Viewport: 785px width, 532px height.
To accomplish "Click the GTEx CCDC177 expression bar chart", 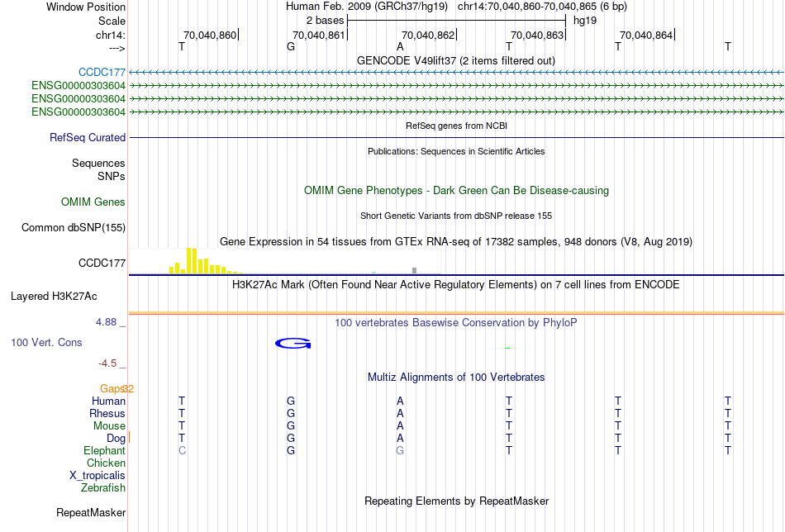I will click(285, 261).
